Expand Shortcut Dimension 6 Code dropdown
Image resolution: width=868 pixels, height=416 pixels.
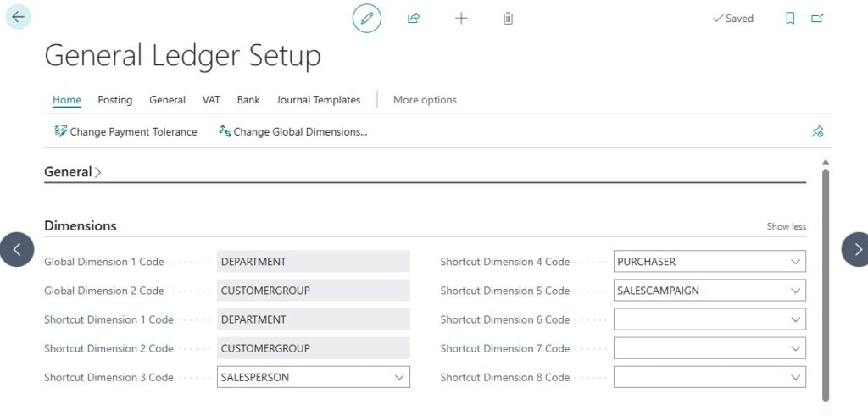click(x=795, y=319)
